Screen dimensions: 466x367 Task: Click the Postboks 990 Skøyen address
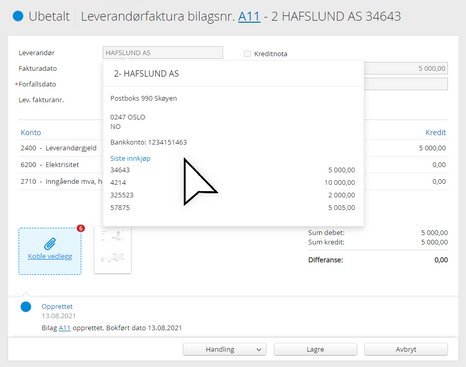coord(144,98)
